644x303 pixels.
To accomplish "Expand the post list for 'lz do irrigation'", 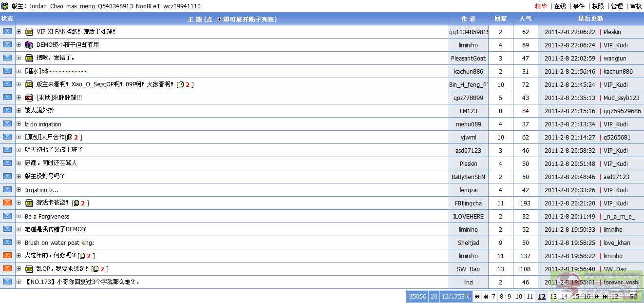I will pos(19,124).
